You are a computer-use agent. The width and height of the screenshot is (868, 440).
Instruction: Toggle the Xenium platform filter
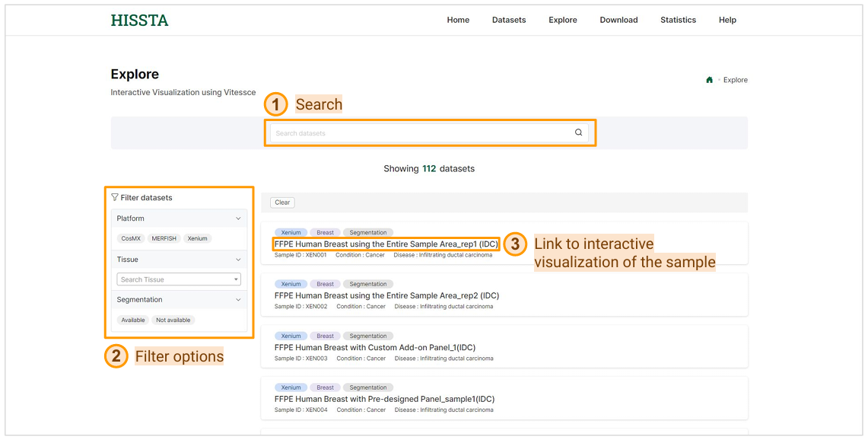(197, 238)
